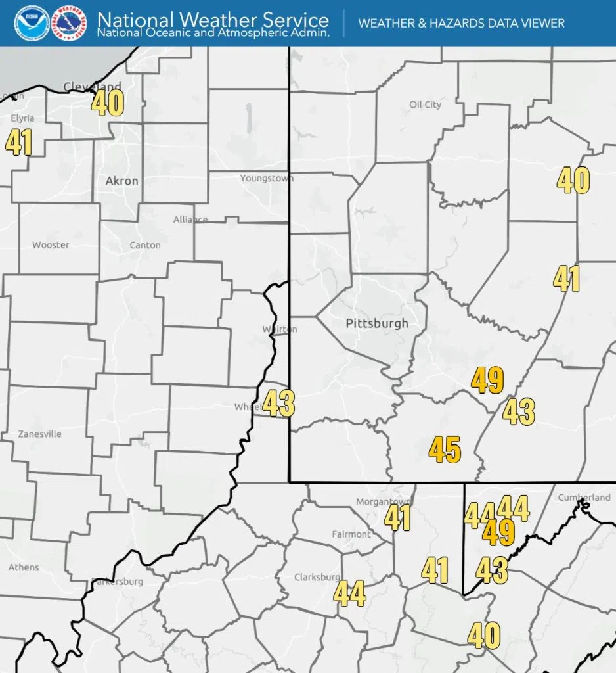Select the 49 marker southeast of Pittsburgh
This screenshot has height=673, width=616.
[x=487, y=380]
